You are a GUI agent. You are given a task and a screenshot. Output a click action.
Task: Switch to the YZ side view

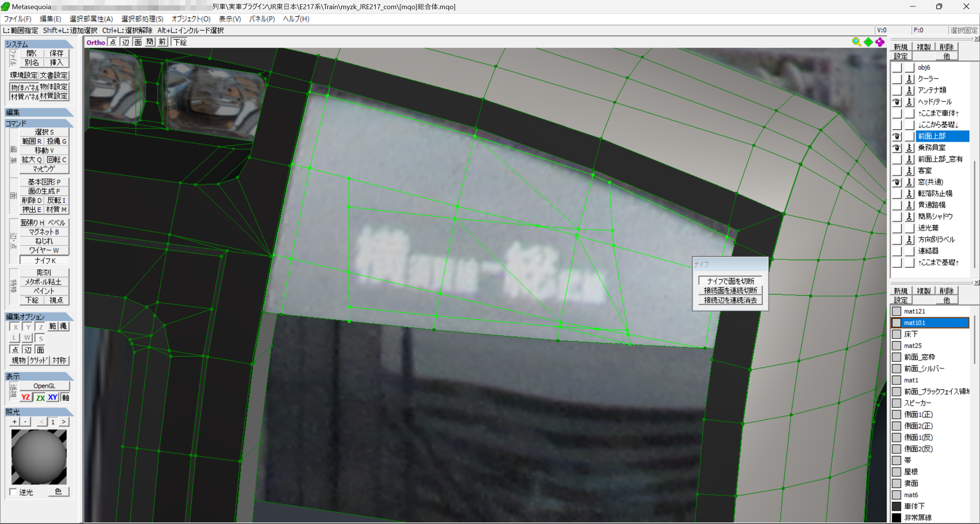26,397
